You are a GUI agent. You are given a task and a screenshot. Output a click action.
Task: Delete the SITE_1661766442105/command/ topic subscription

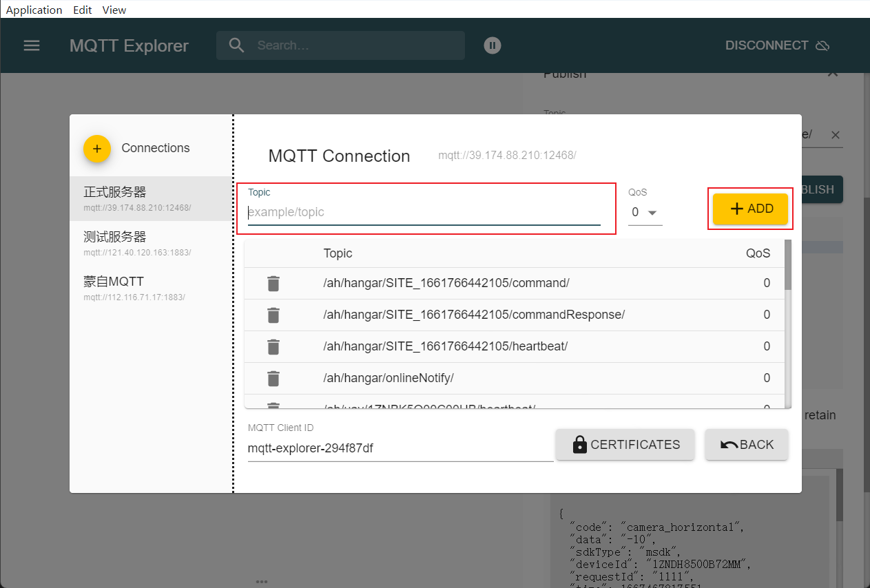pos(273,284)
